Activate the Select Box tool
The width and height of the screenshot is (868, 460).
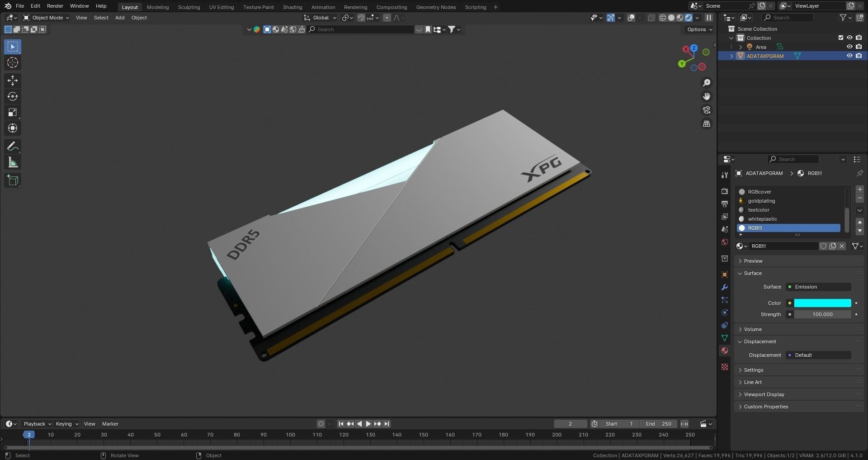13,47
